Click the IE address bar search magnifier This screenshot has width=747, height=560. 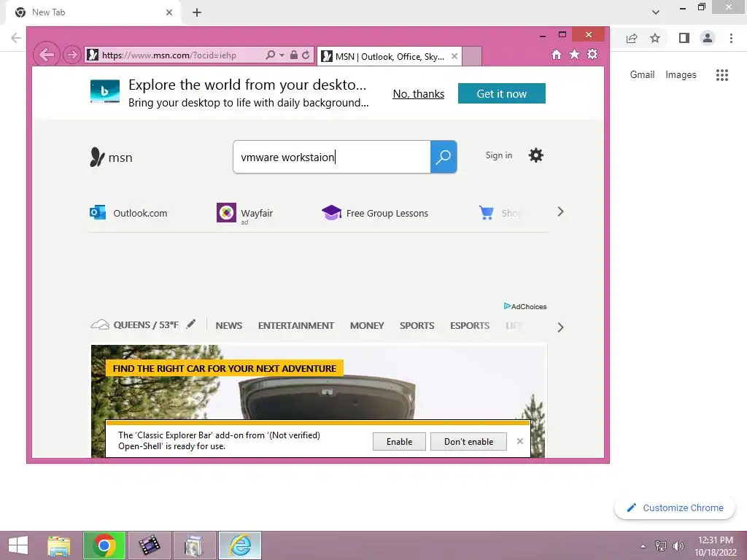click(270, 55)
